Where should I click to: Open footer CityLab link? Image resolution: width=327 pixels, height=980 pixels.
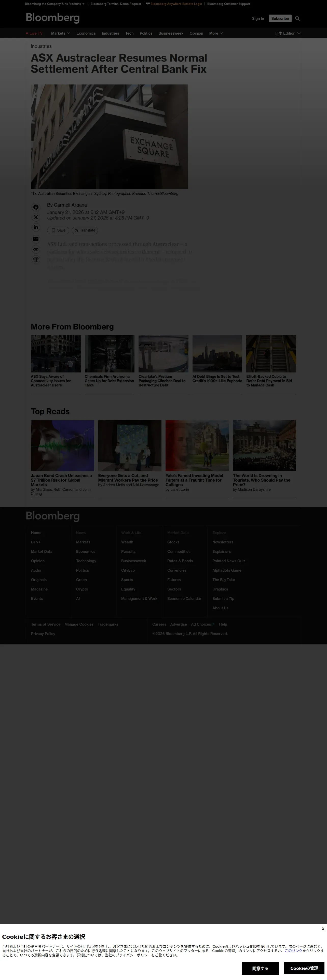[x=128, y=571]
